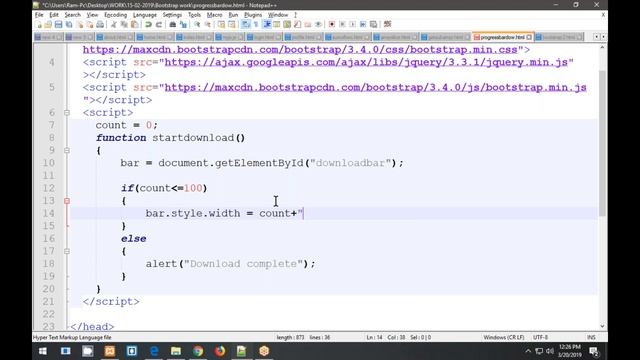Collapse the else block fold at line 17

point(67,251)
